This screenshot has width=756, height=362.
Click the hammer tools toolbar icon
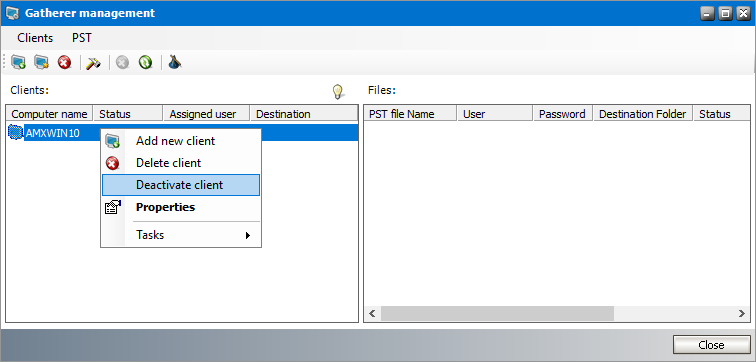pyautogui.click(x=93, y=62)
